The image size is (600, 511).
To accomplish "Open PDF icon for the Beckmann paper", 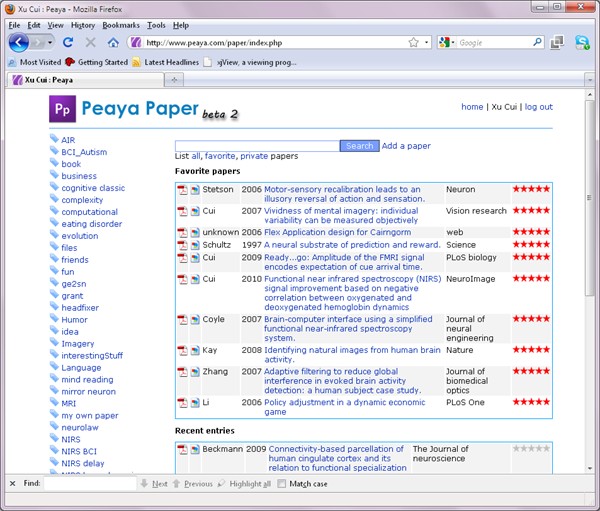I will pos(183,449).
